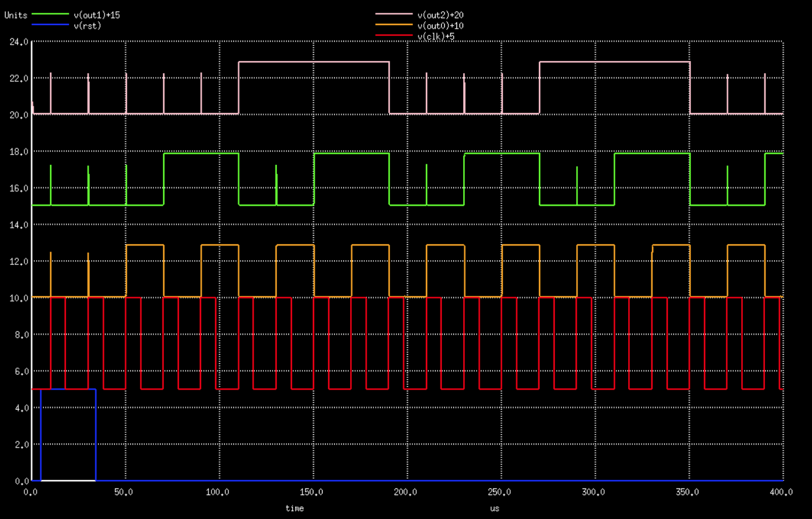This screenshot has width=812, height=519.
Task: Click the "us" unit label below the axis
Action: 494,508
